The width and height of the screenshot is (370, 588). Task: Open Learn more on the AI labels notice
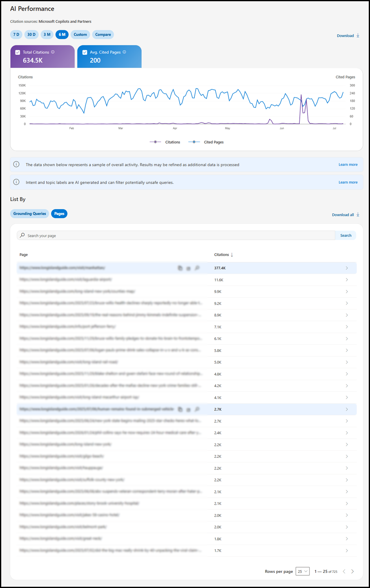(348, 182)
